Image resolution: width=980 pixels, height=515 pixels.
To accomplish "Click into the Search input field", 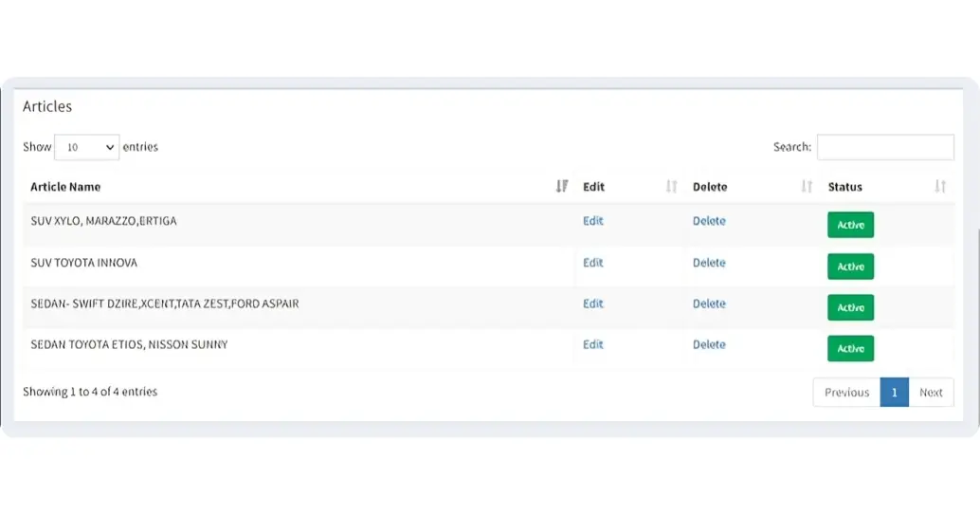I will 885,147.
